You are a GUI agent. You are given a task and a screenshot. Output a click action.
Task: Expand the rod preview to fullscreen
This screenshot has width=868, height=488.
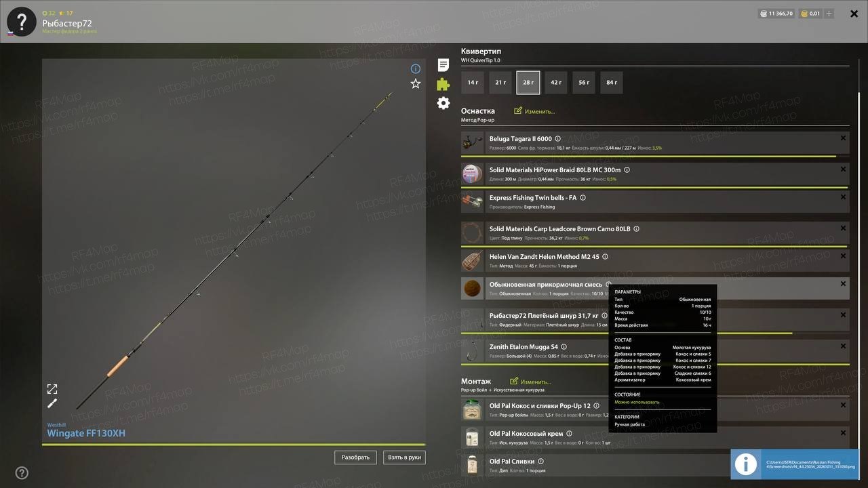coord(52,389)
